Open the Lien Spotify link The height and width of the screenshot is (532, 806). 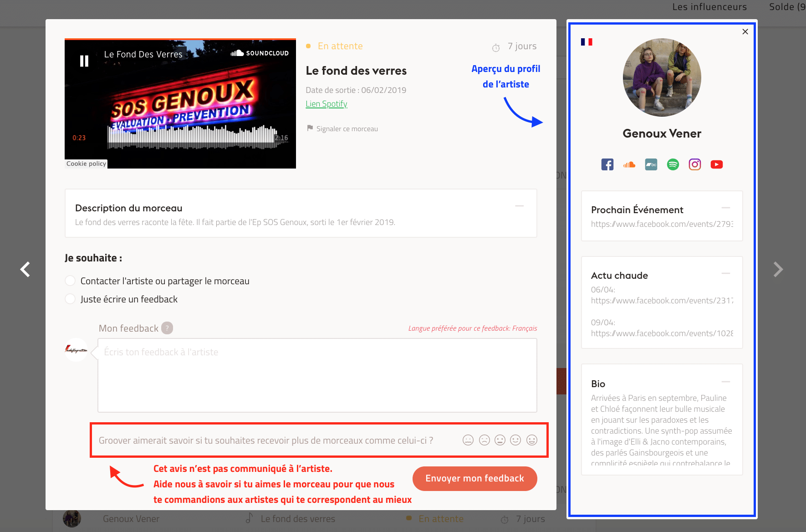(326, 104)
